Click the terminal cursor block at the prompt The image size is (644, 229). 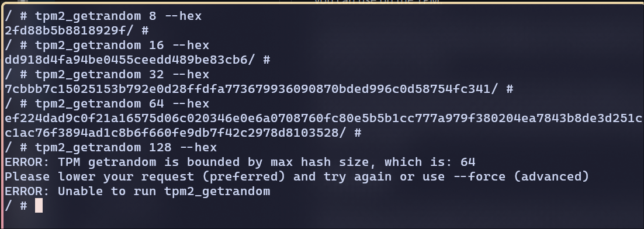(39, 206)
